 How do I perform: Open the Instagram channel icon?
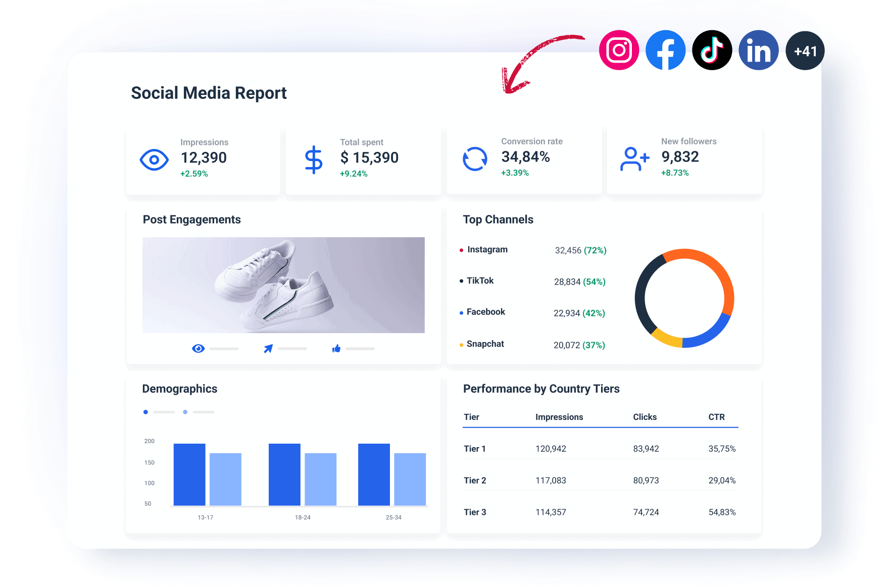(619, 49)
